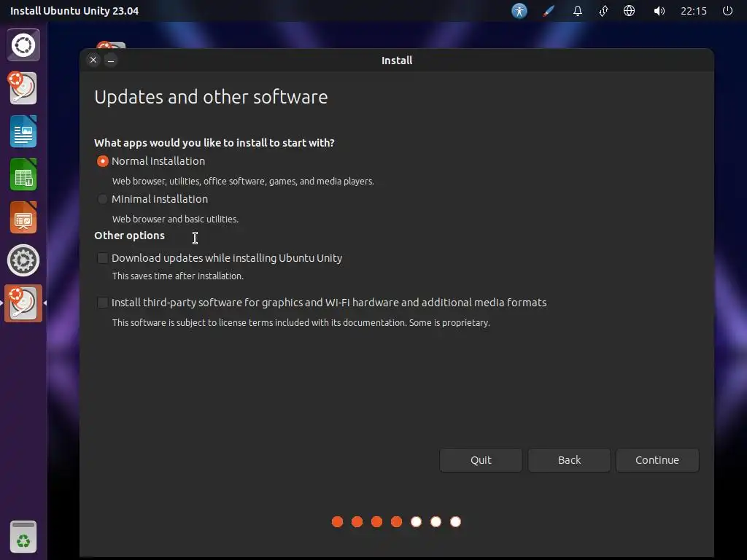
Task: Open the network connection indicator
Action: pyautogui.click(x=603, y=10)
